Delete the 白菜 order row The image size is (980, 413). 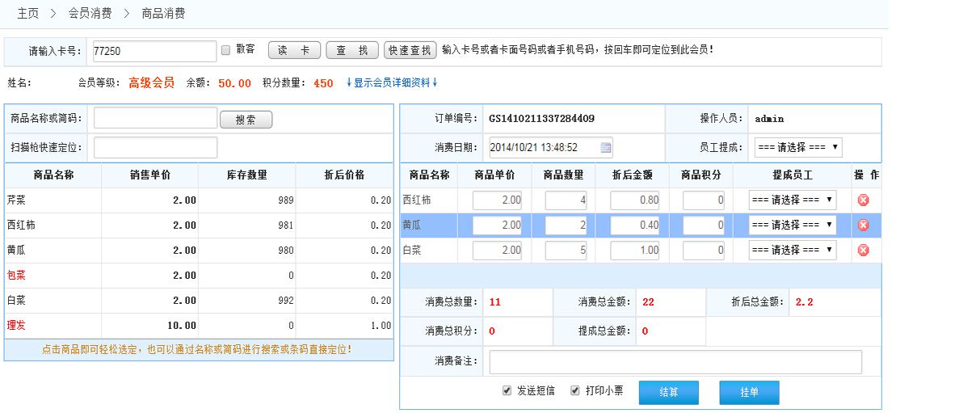(x=863, y=251)
